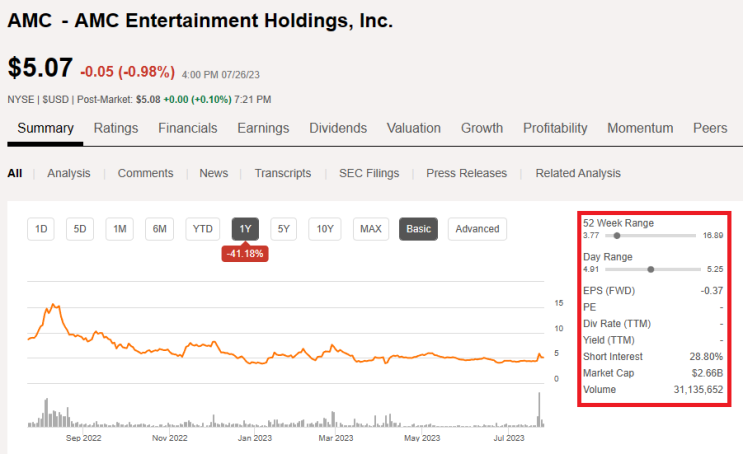Screen dimensions: 743x454
Task: Set chart range to 1D
Action: pos(41,229)
